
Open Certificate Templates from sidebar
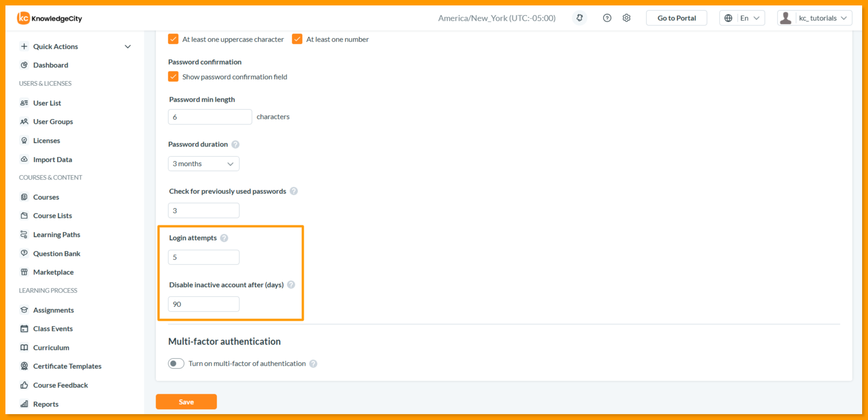click(67, 366)
